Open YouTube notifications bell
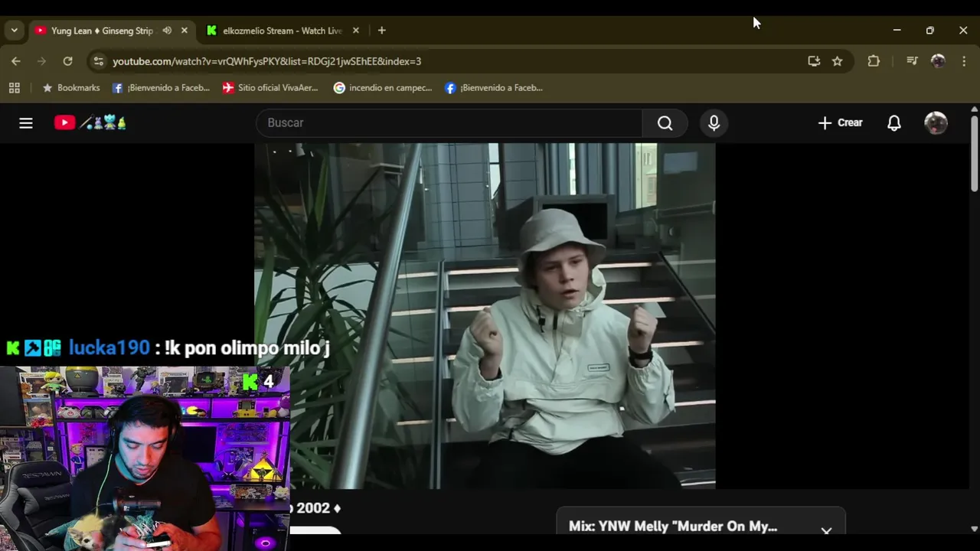 pyautogui.click(x=893, y=122)
